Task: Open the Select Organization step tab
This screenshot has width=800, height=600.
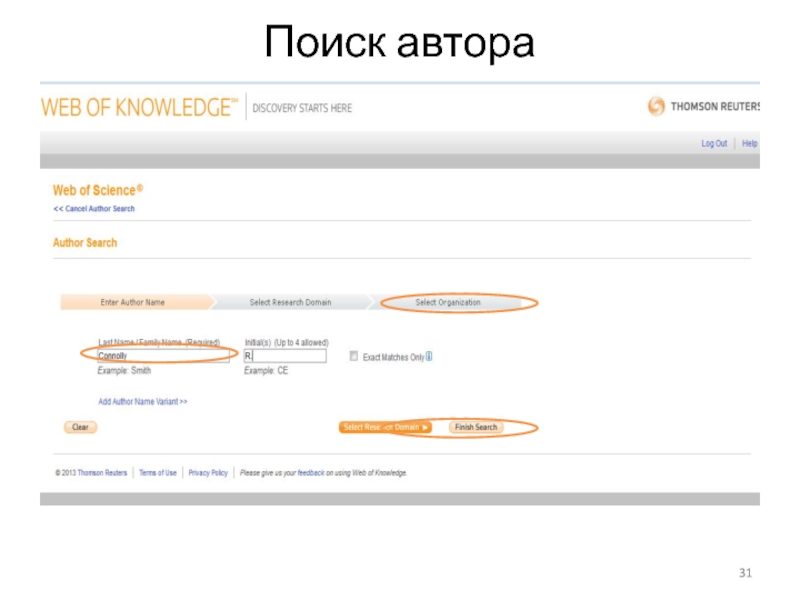Action: coord(448,302)
